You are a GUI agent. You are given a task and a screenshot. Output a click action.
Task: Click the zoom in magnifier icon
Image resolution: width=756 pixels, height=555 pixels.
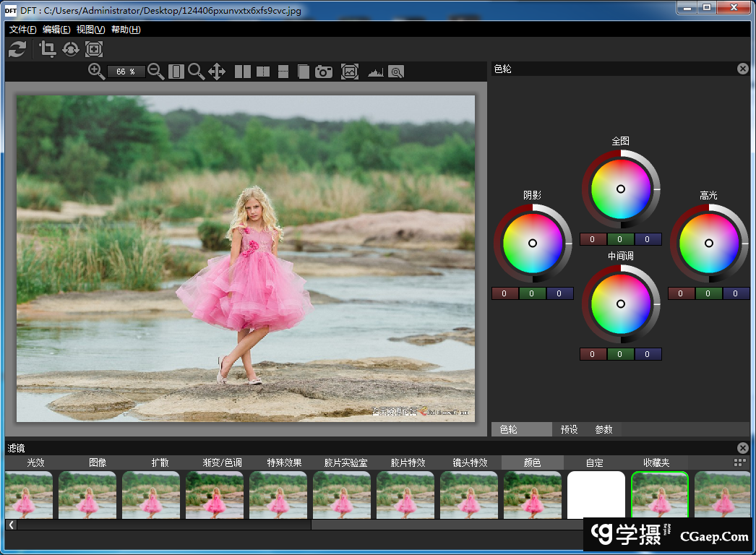pos(96,71)
